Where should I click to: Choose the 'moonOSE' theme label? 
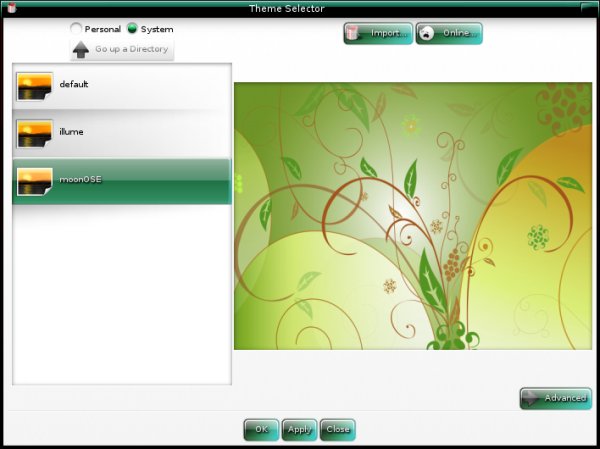click(80, 179)
